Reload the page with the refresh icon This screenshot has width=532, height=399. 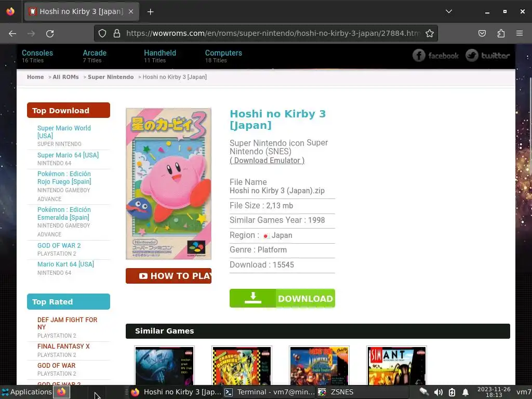(50, 33)
